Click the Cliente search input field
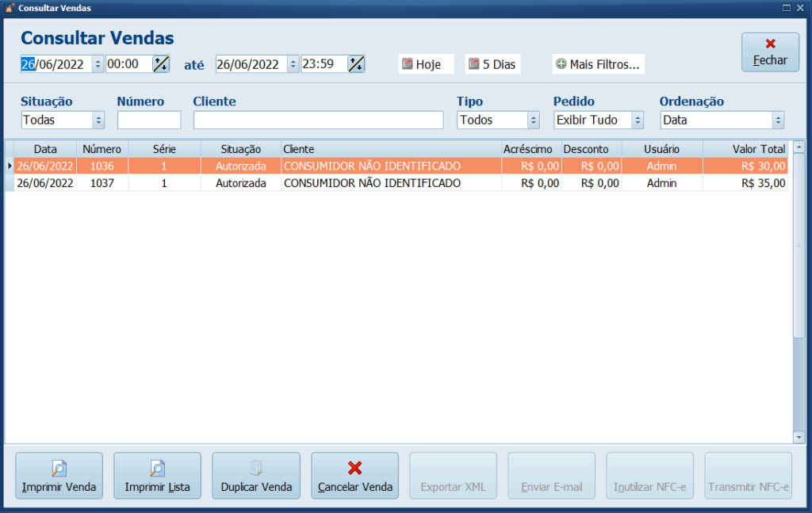812x513 pixels. click(318, 121)
